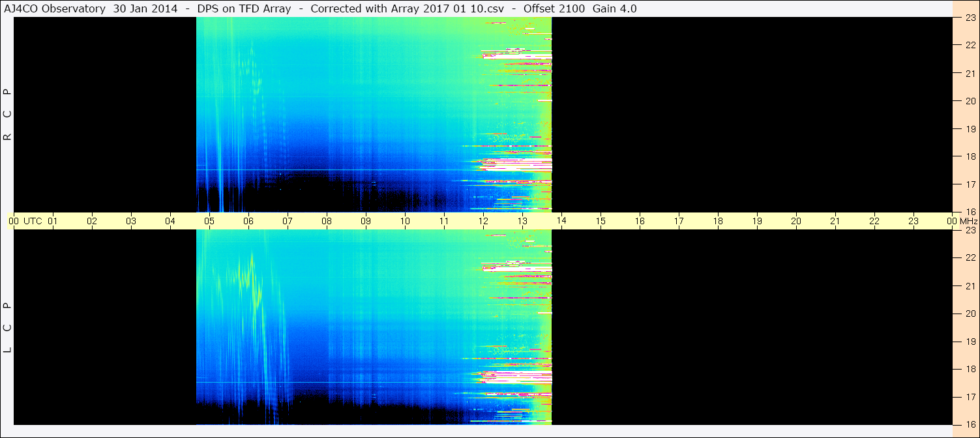Viewport: 980px width, 438px height.
Task: Click hour '03' on the UTC time axis
Action: click(x=131, y=221)
